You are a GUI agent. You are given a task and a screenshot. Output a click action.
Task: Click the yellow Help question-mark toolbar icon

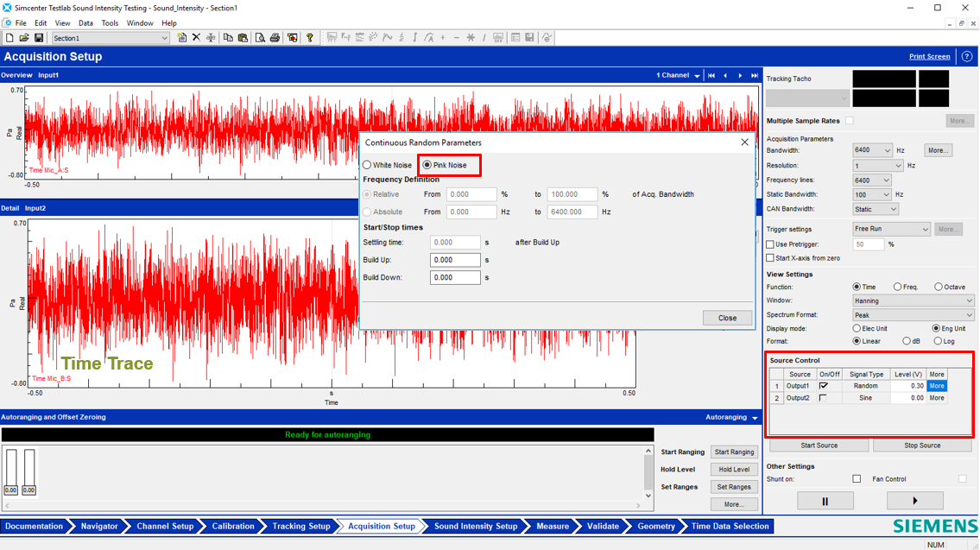309,38
